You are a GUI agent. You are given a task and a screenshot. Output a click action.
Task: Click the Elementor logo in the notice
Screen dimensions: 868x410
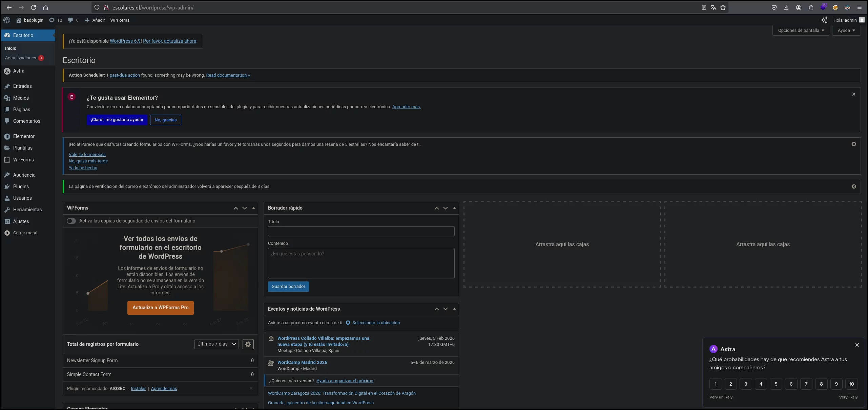tap(71, 97)
